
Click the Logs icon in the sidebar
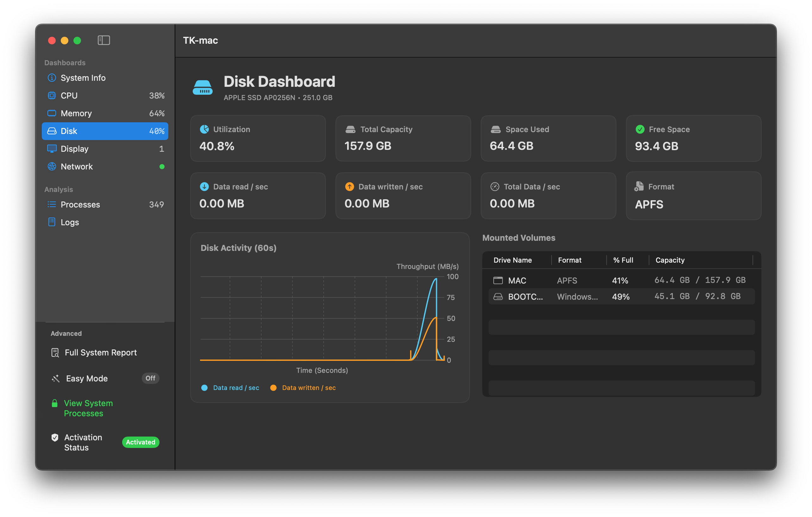click(52, 222)
